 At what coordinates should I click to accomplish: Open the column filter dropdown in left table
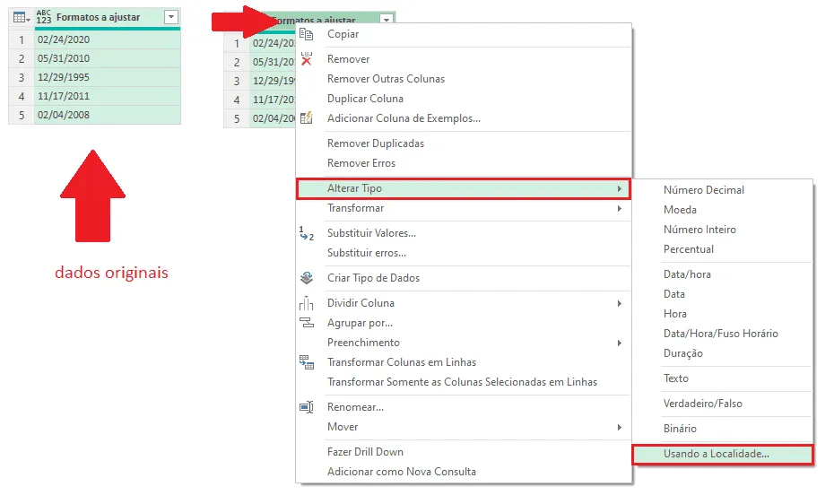coord(170,17)
